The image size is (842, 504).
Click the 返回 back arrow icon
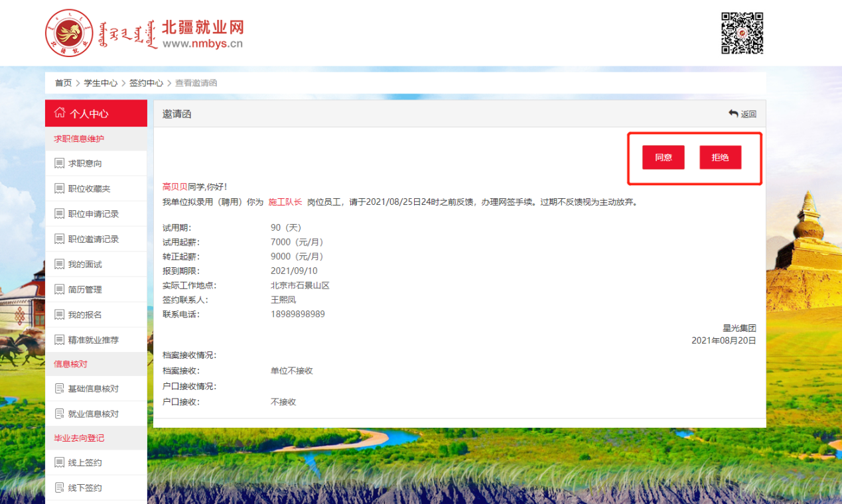[x=733, y=113]
